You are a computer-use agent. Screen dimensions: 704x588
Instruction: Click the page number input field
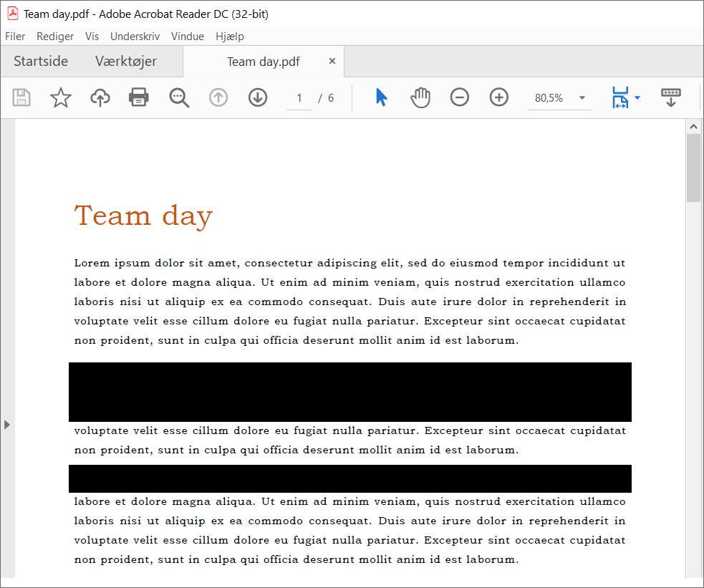coord(299,98)
